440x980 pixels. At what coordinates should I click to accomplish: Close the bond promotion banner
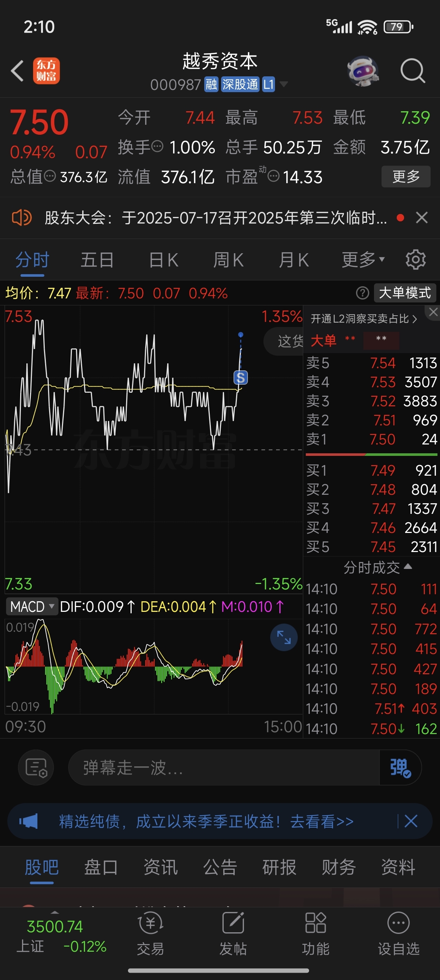[411, 821]
